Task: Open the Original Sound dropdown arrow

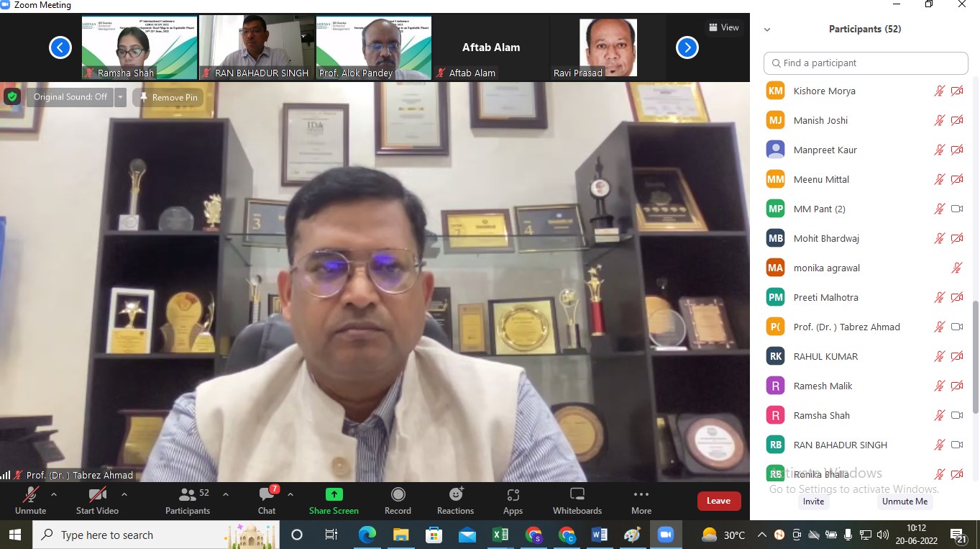Action: point(120,97)
